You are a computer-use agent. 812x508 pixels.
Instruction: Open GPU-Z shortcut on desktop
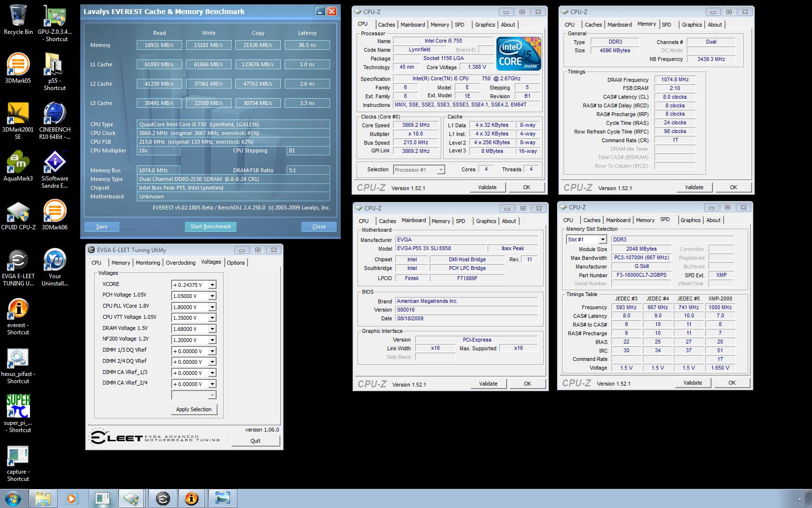55,23
